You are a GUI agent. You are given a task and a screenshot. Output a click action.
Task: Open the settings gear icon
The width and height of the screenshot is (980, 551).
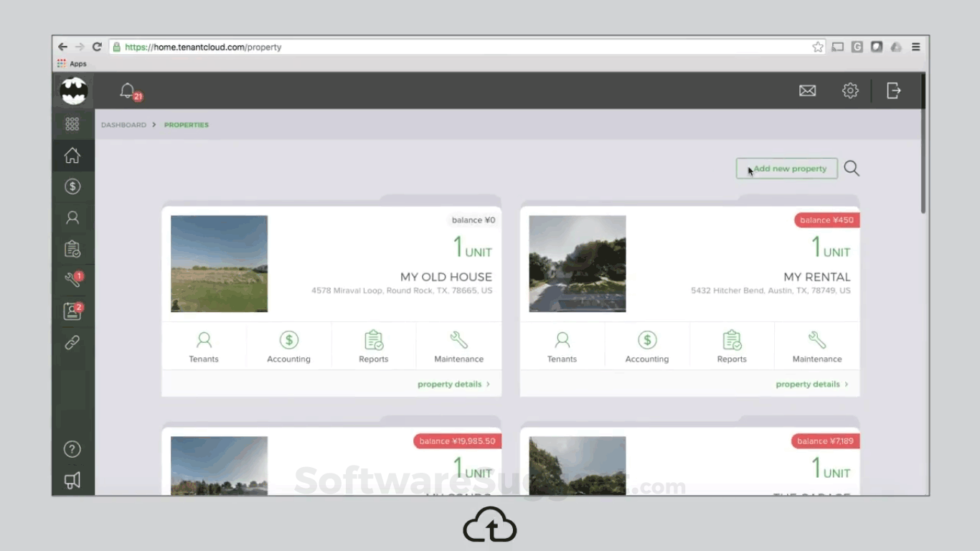pos(850,90)
